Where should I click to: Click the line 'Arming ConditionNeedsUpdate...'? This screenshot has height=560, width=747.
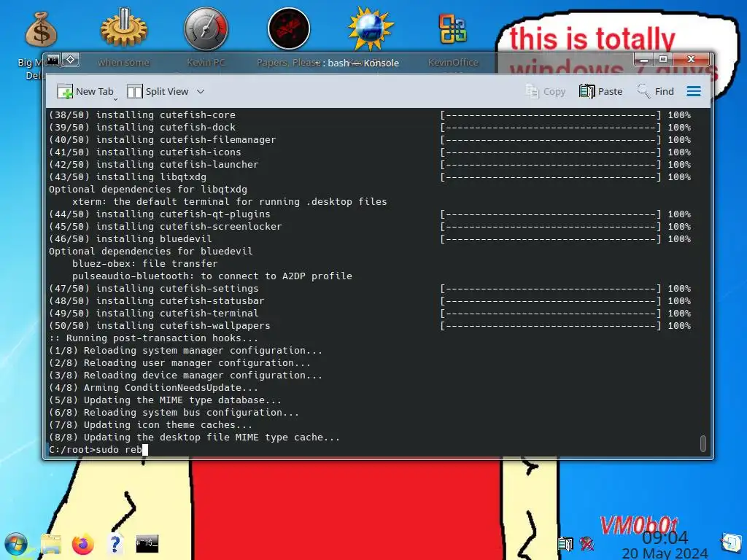tap(153, 387)
